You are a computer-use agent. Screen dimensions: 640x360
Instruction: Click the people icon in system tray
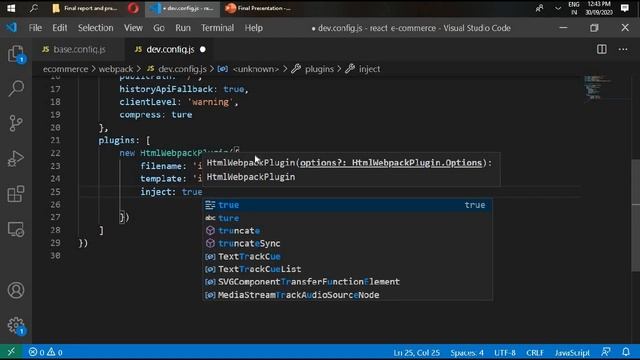pos(540,8)
